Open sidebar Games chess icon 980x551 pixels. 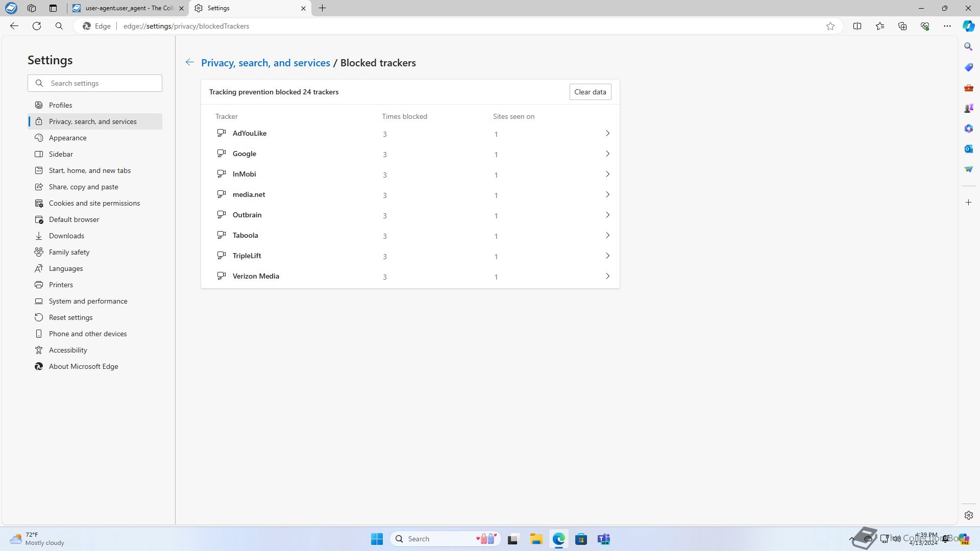pos(969,108)
